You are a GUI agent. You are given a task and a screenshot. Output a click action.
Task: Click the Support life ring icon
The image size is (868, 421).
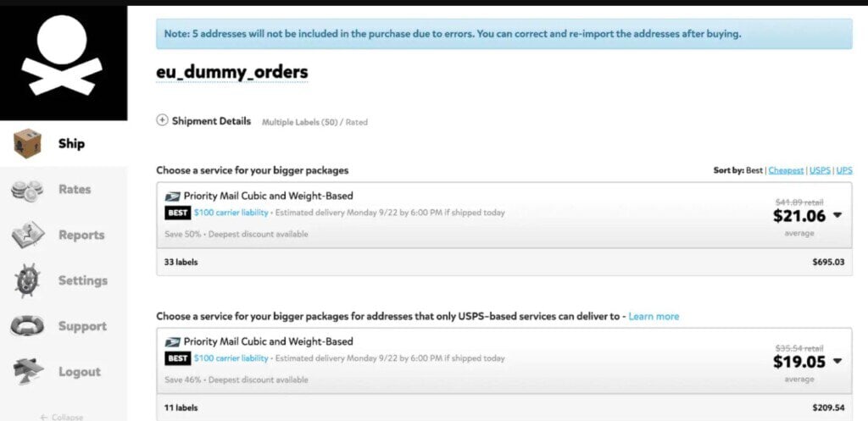click(x=28, y=326)
